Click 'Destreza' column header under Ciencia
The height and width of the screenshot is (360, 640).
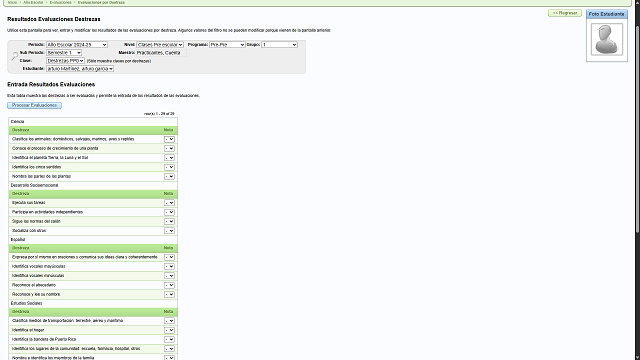click(x=20, y=130)
